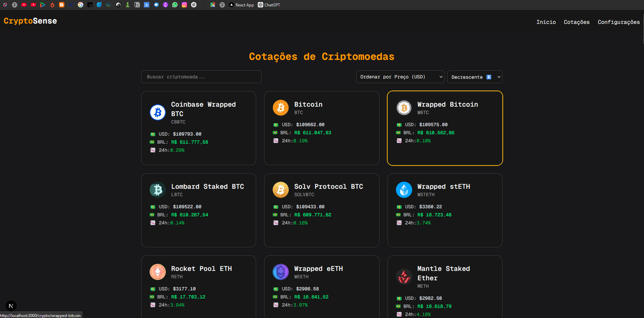
Task: Select the Wrapped stETH coin icon
Action: (x=404, y=190)
